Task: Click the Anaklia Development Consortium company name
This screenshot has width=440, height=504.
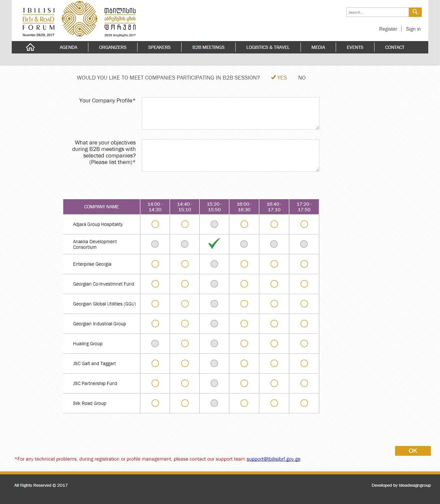Action: (95, 244)
